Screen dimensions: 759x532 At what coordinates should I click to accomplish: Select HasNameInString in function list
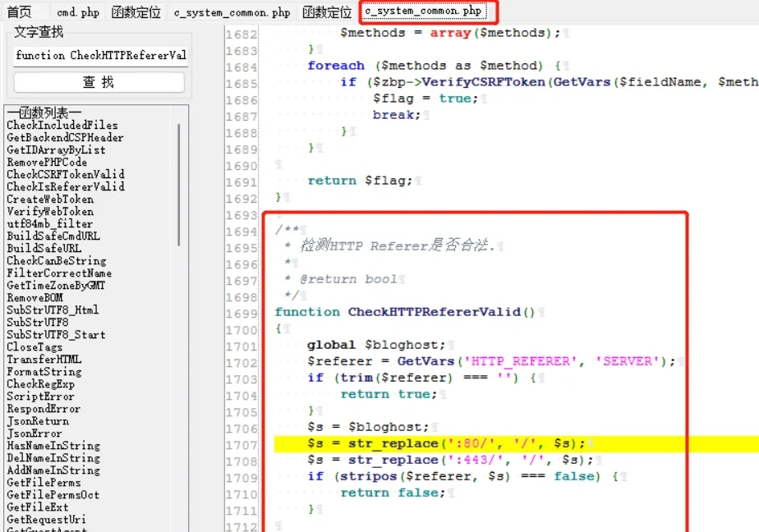click(x=53, y=445)
